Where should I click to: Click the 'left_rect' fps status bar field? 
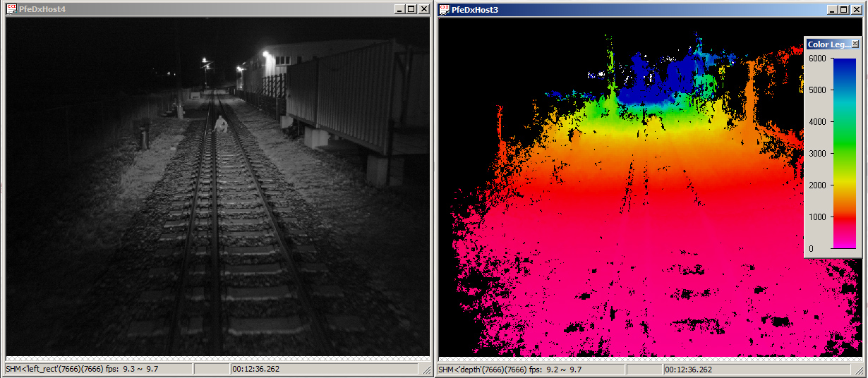[97, 369]
